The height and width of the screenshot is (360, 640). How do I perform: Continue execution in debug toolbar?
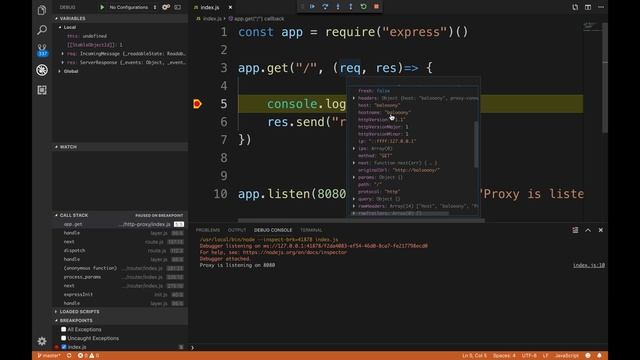pyautogui.click(x=312, y=7)
